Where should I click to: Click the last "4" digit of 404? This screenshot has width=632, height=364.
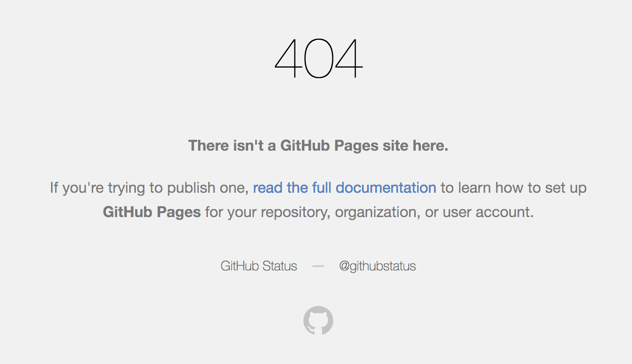click(x=349, y=58)
